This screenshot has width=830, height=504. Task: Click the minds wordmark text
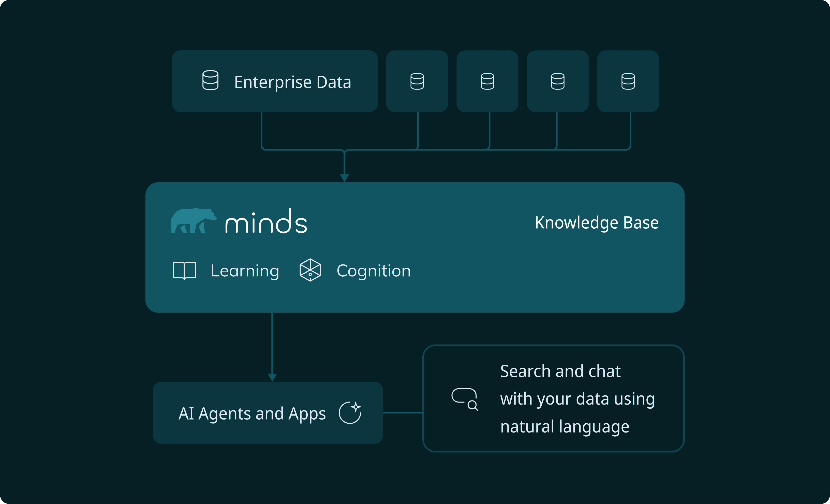266,221
